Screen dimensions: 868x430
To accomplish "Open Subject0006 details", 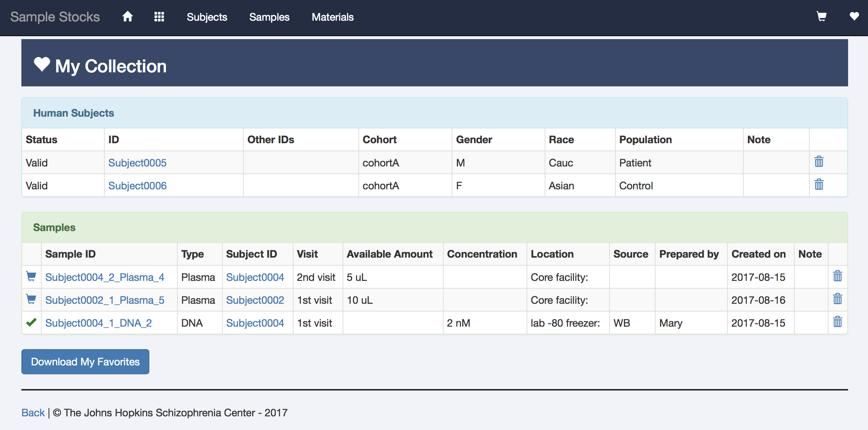I will click(137, 186).
